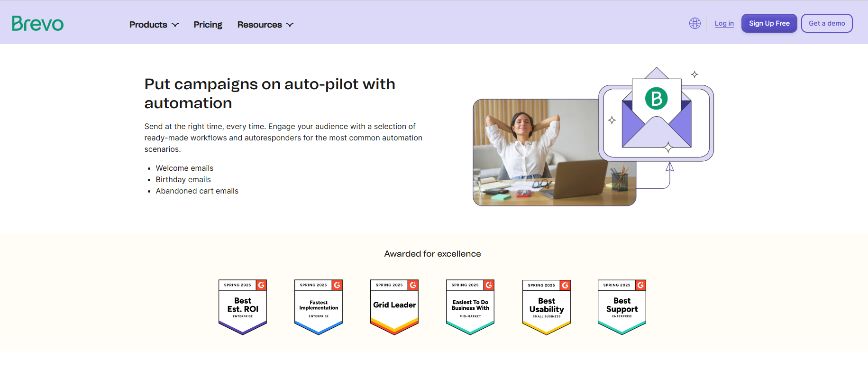Go to the Pricing page

point(208,25)
